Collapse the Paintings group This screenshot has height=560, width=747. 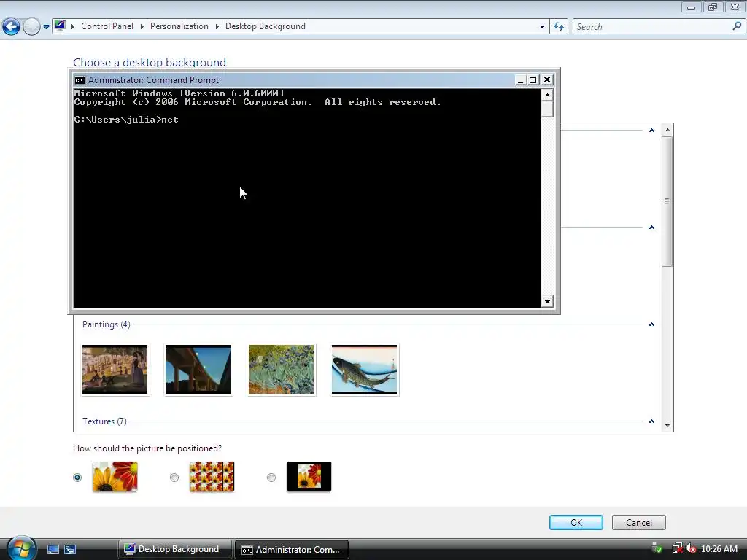(x=651, y=324)
